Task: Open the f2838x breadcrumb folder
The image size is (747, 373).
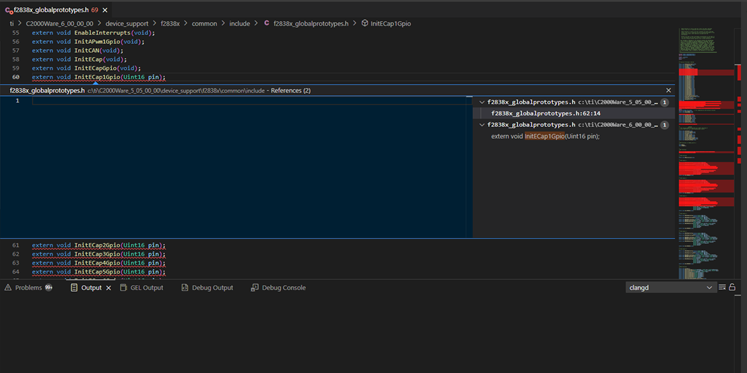Action: point(170,23)
